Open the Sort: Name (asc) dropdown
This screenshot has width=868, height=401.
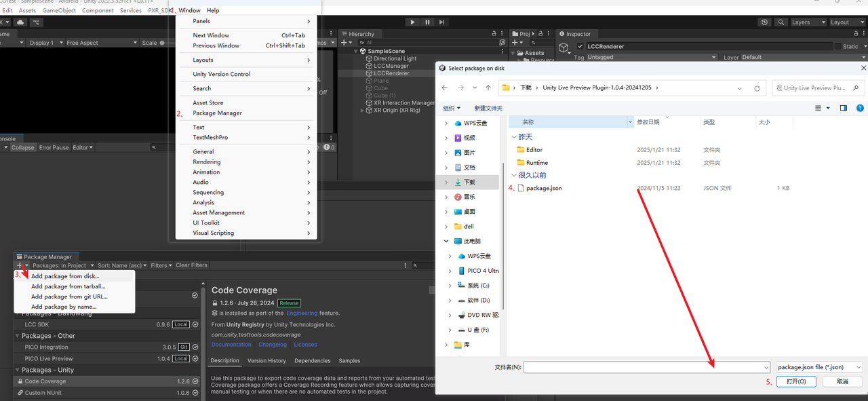(122, 265)
